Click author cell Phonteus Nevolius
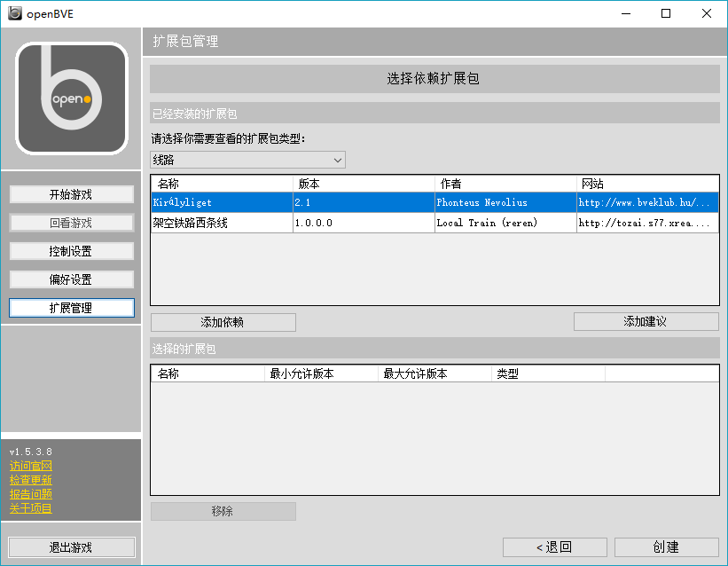728x566 pixels. pos(505,202)
